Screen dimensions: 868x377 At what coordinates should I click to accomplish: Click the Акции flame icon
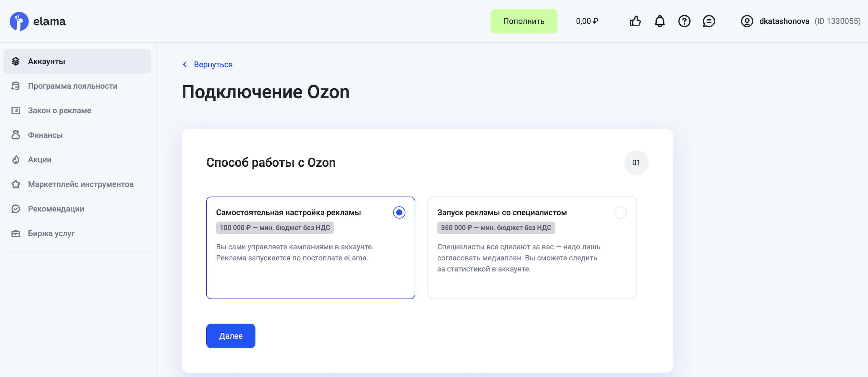pos(16,160)
